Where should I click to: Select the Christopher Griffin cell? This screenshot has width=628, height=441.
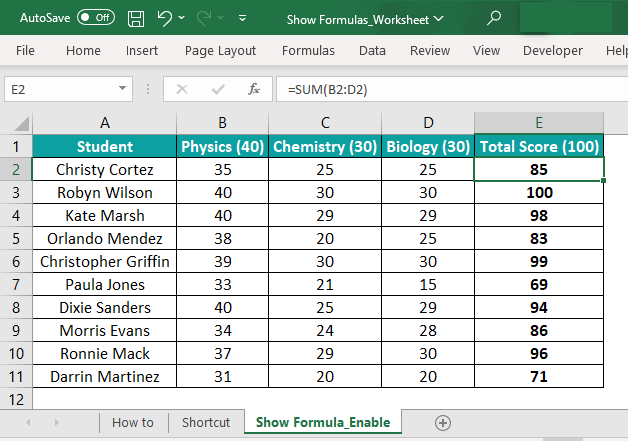(105, 262)
